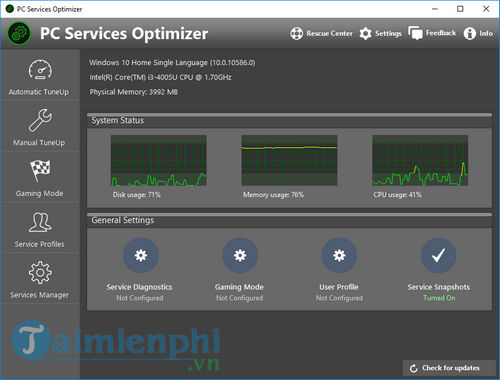Configure Service Diagnostics gear circle
Image resolution: width=500 pixels, height=380 pixels.
pyautogui.click(x=141, y=255)
